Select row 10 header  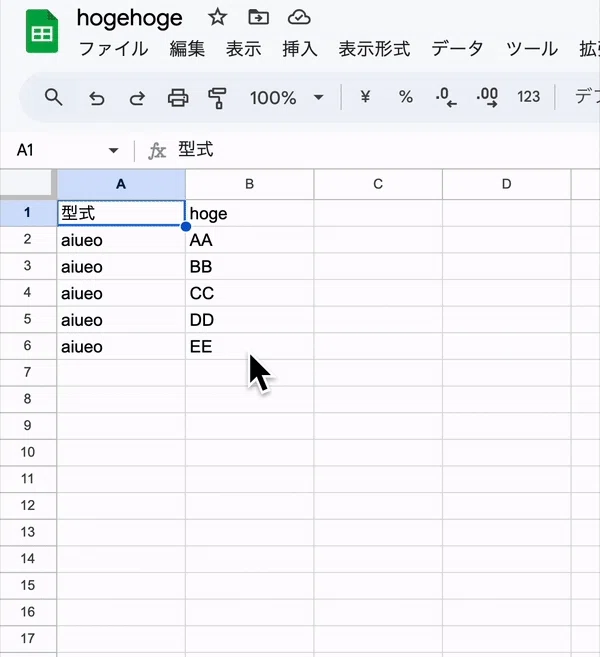[28, 453]
